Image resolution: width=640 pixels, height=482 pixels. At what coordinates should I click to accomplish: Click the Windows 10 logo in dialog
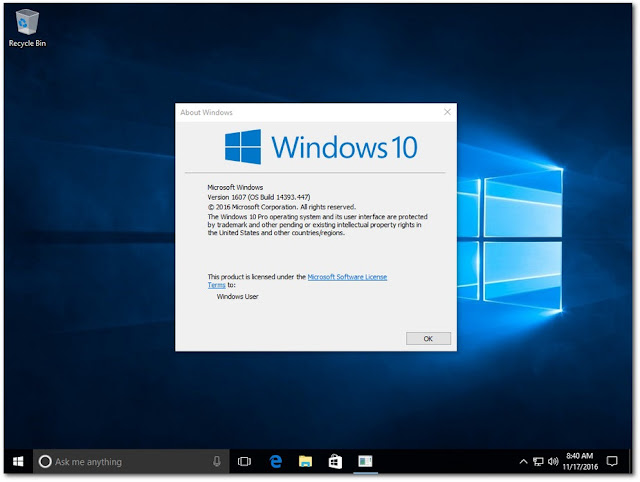coord(321,147)
